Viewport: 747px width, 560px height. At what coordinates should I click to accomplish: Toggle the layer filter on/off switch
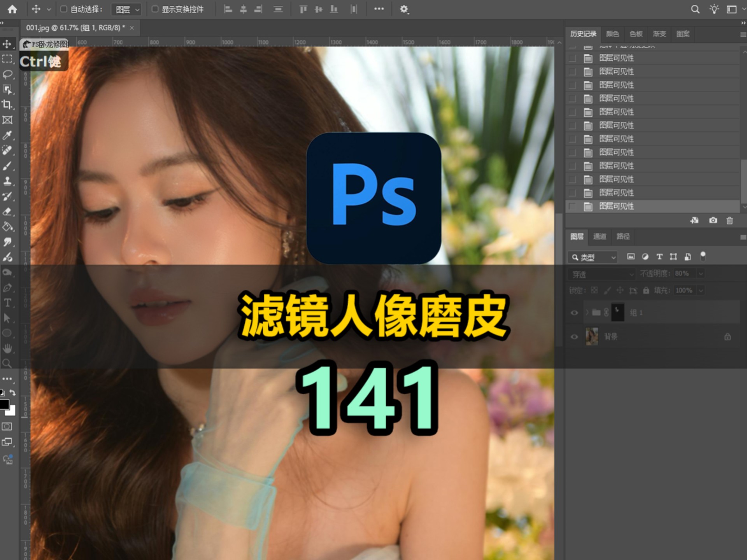(x=703, y=256)
